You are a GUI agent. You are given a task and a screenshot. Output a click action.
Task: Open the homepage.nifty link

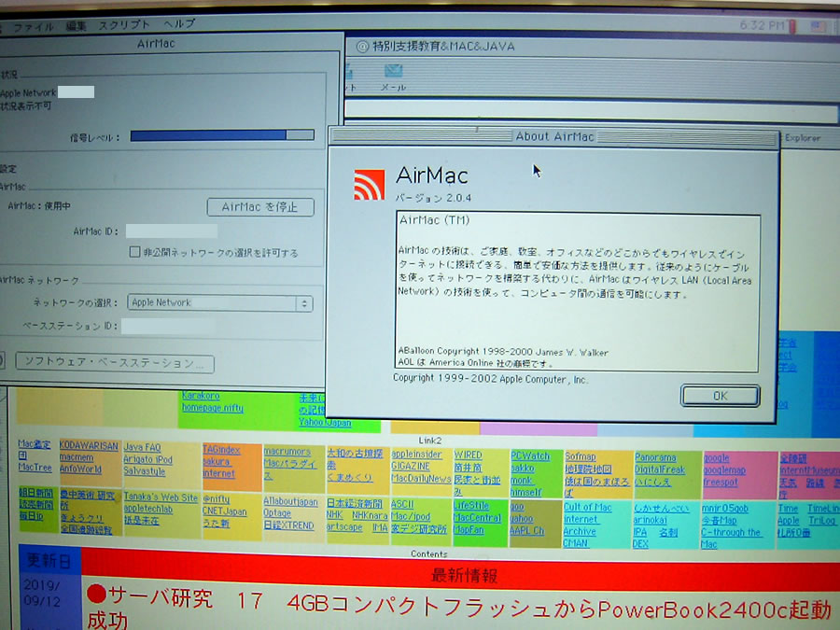212,408
